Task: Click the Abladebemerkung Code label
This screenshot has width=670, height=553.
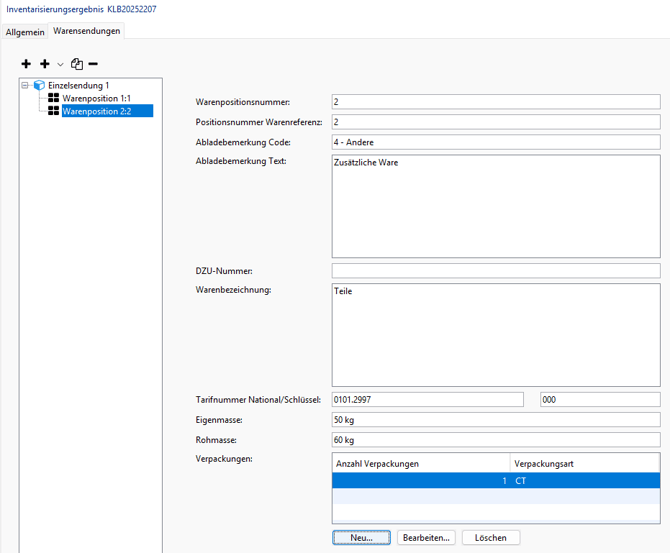Action: [x=243, y=142]
